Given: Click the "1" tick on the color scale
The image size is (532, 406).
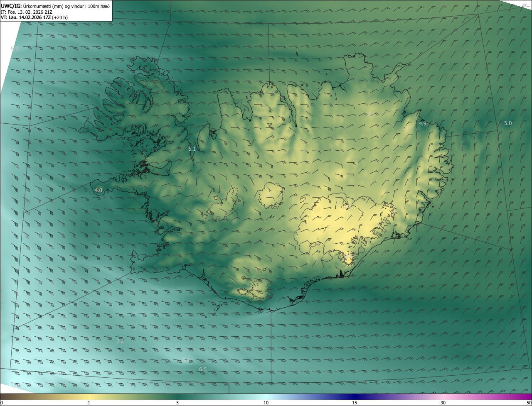Looking at the screenshot, I should tap(89, 403).
